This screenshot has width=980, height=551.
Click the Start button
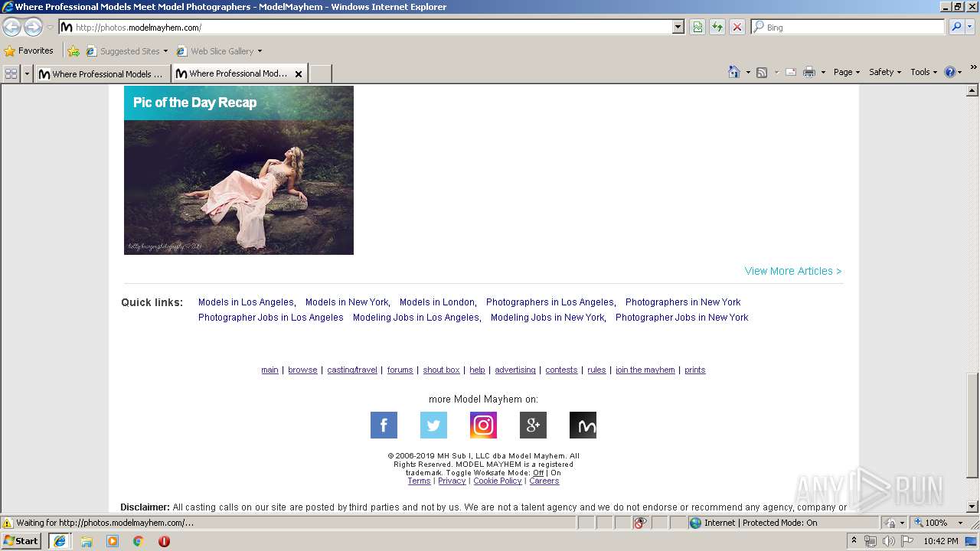point(21,541)
